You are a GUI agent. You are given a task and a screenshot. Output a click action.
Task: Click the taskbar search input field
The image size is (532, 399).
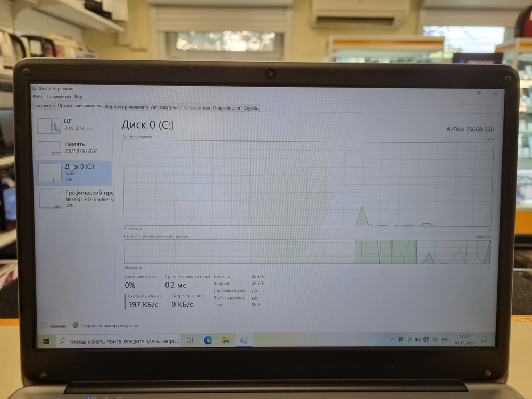123,341
